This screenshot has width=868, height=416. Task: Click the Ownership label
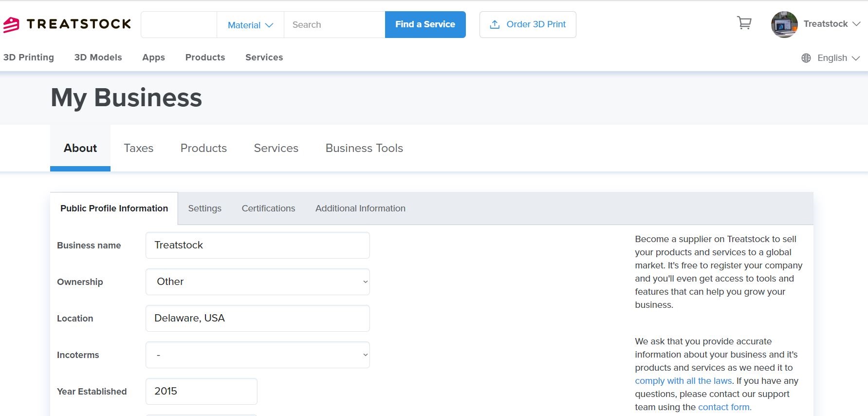click(80, 282)
